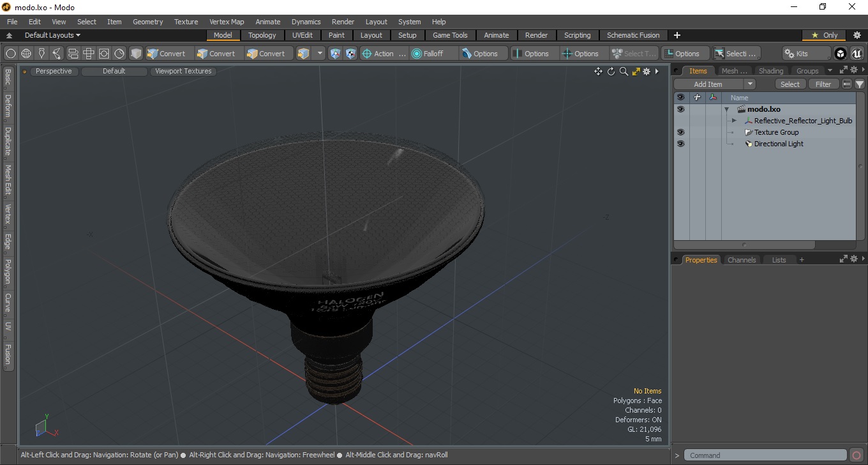Open the Viewport Textures dropdown
Image resolution: width=868 pixels, height=465 pixels.
[x=183, y=72]
